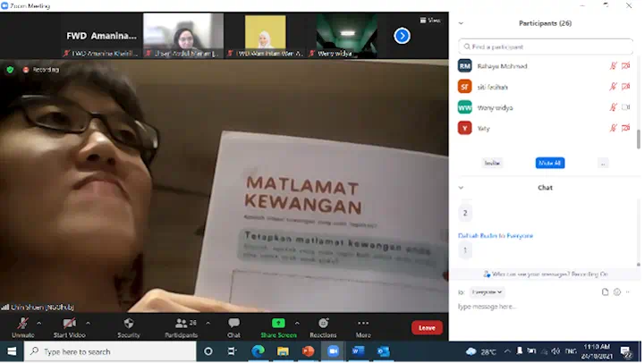Click weny widya muted microphone icon
This screenshot has height=363, width=644.
(614, 107)
